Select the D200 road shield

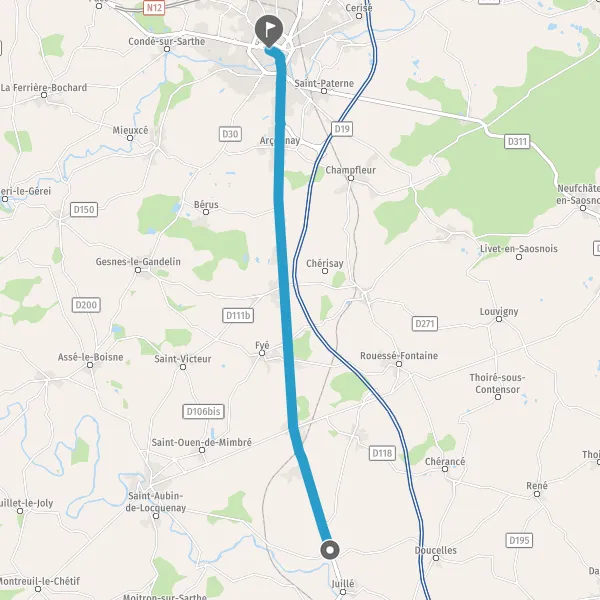tap(86, 305)
